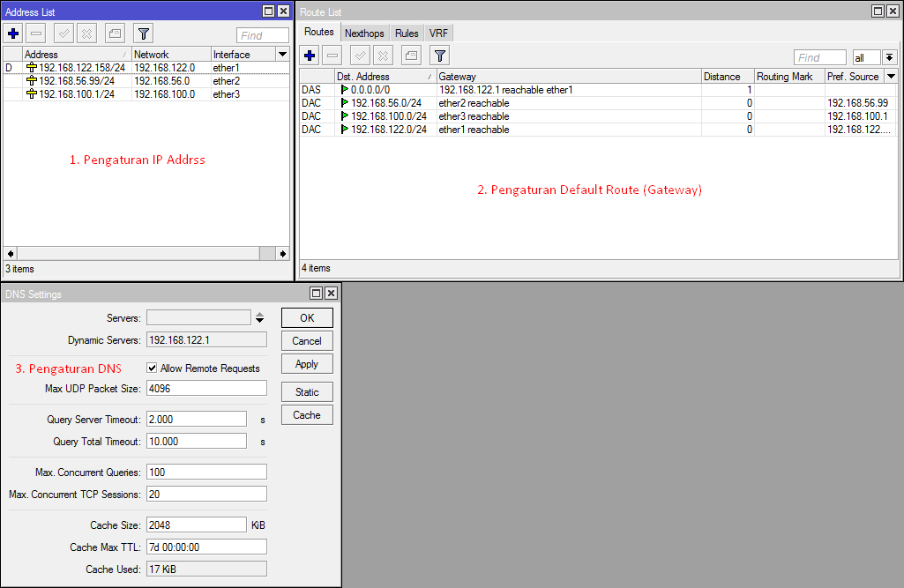This screenshot has height=588, width=904.
Task: Focus the Find field in Address List
Action: [262, 35]
